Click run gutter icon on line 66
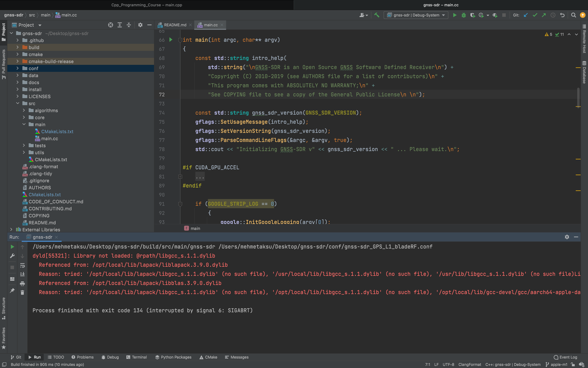This screenshot has height=368, width=588. click(171, 40)
